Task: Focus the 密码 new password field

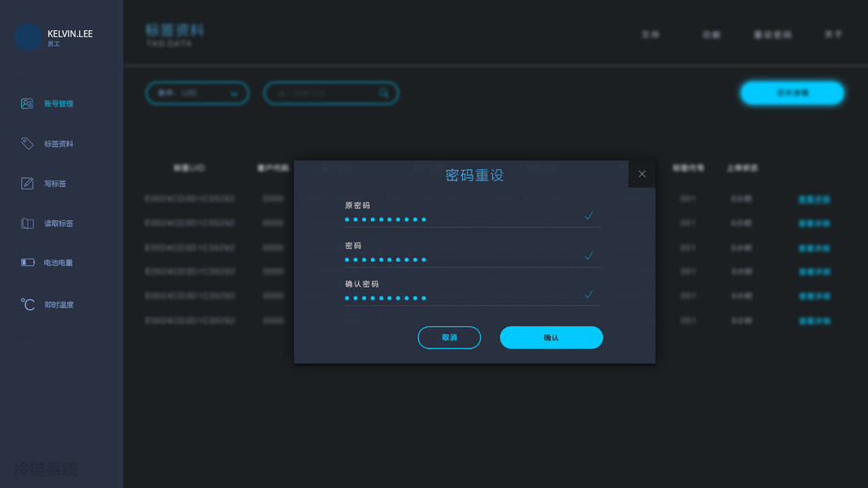Action: [x=472, y=259]
